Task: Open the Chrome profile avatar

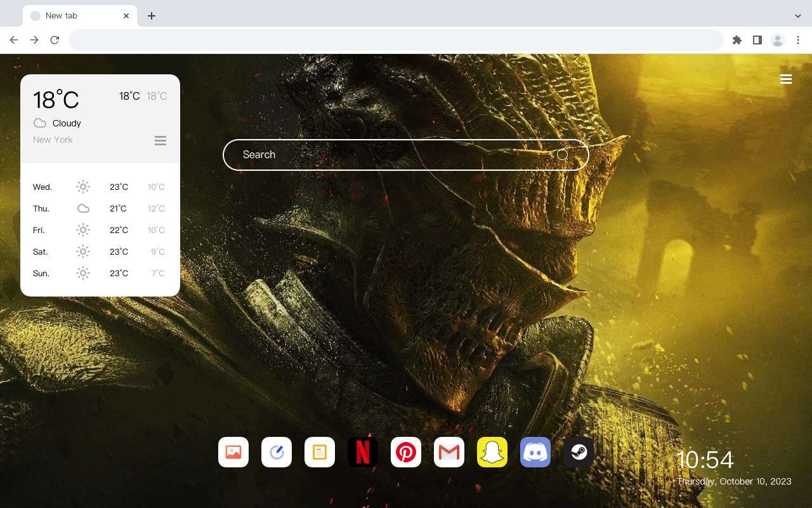Action: [778, 40]
